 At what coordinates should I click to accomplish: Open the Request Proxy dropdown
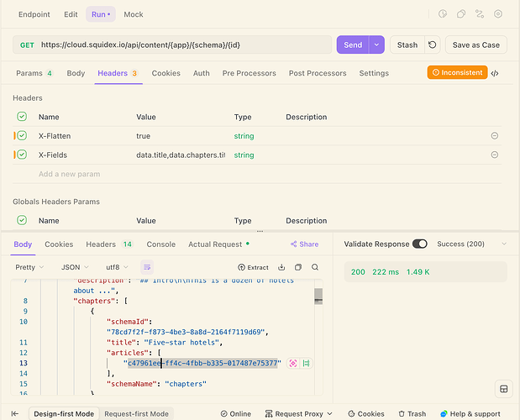pos(298,414)
